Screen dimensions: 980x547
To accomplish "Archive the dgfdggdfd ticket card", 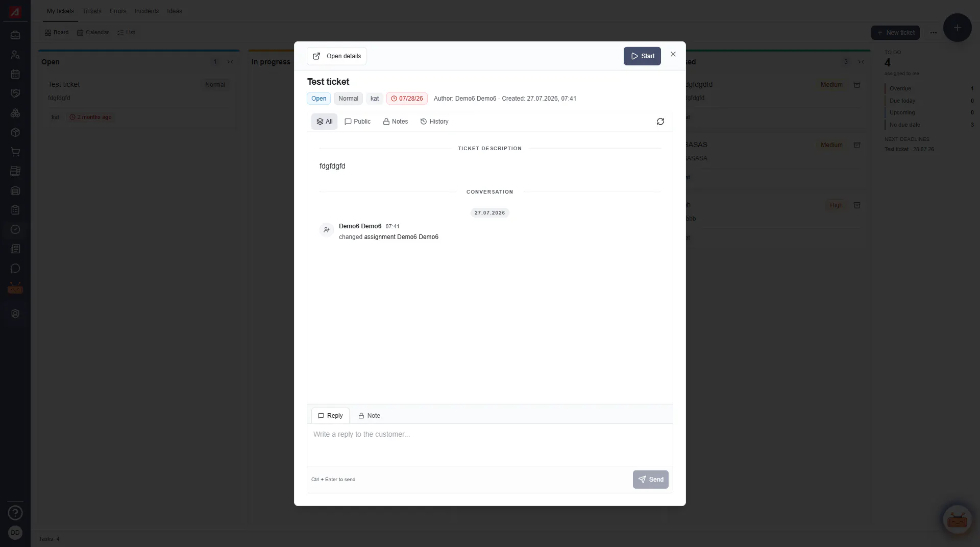I will [857, 85].
